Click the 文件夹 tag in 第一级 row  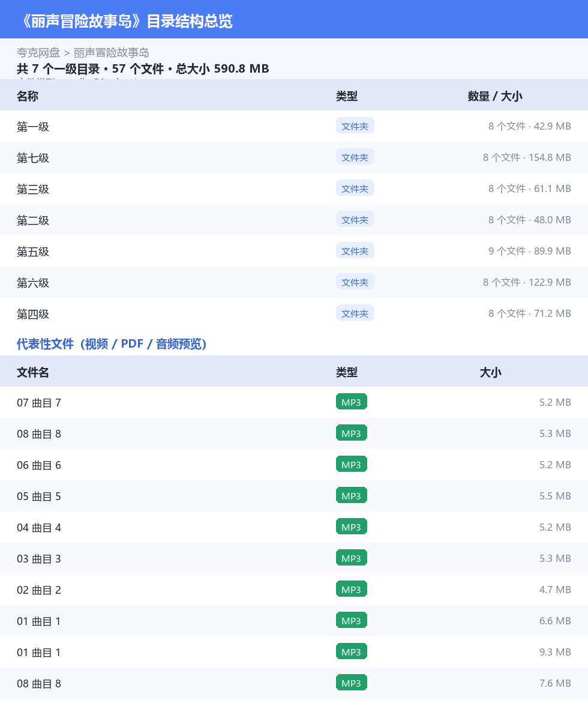pos(355,126)
